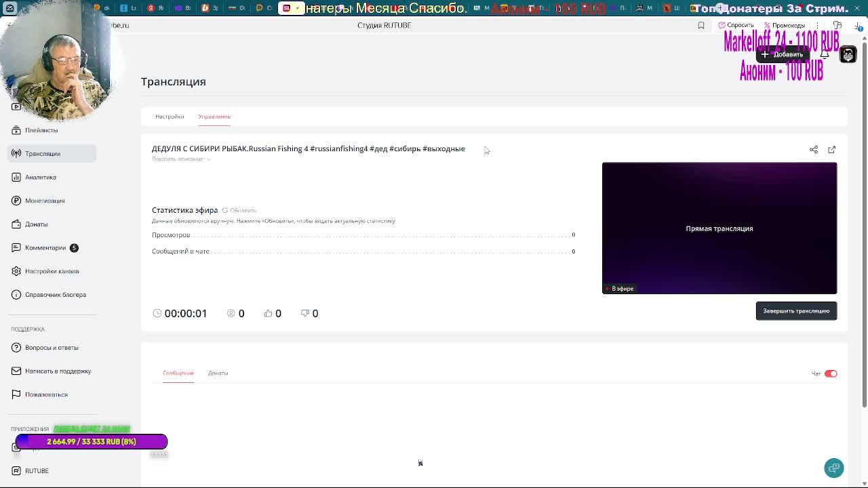Viewport: 868px width, 488px height.
Task: Click the Спросить button in address bar
Action: 736,26
